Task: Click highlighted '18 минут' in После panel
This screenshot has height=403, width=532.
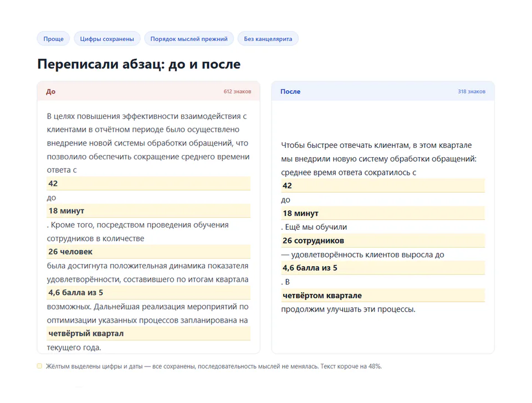Action: point(383,213)
